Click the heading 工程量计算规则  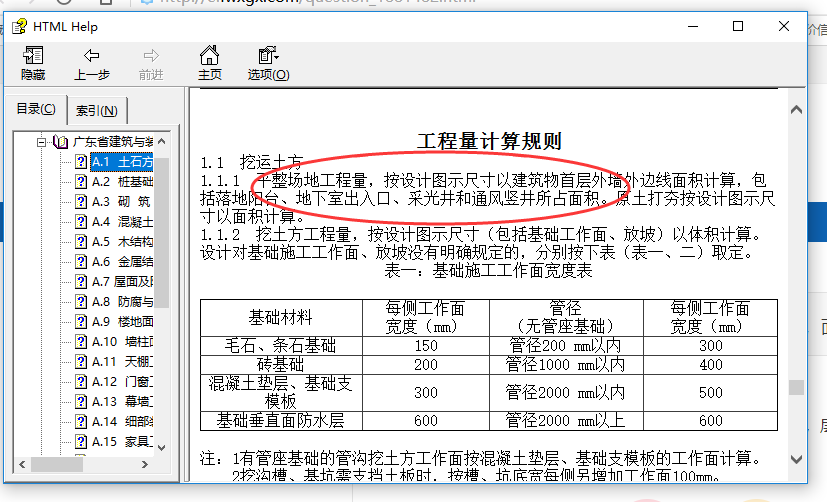(x=489, y=141)
